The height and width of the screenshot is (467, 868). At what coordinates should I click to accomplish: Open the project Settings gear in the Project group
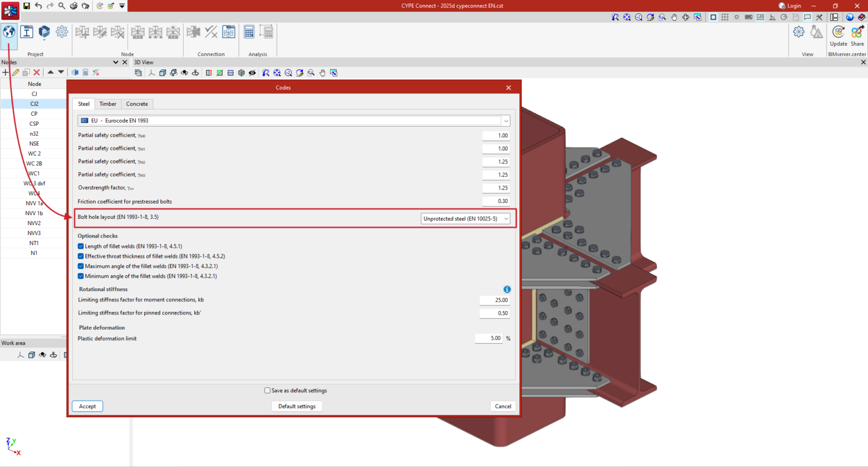(61, 32)
